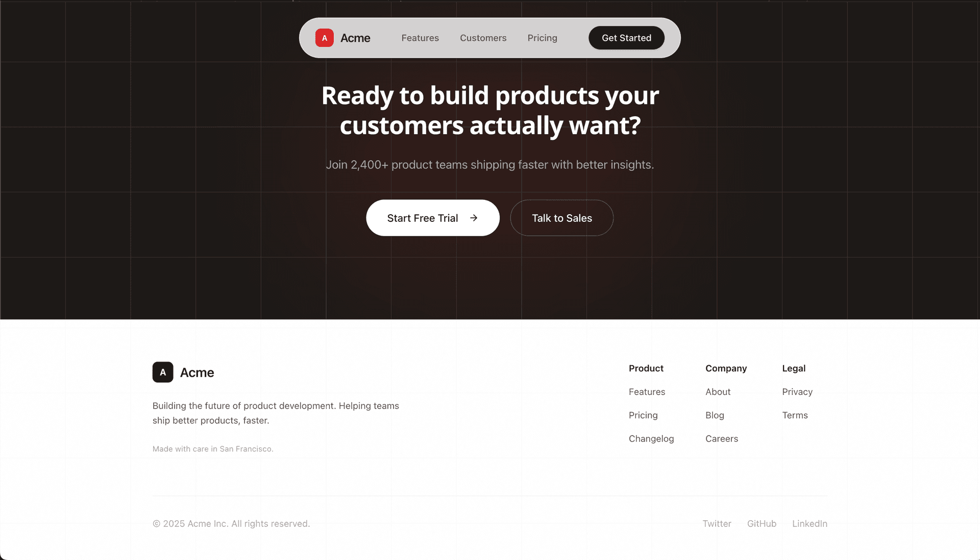Open the Customers page from the navbar
Viewport: 980px width, 560px height.
483,38
